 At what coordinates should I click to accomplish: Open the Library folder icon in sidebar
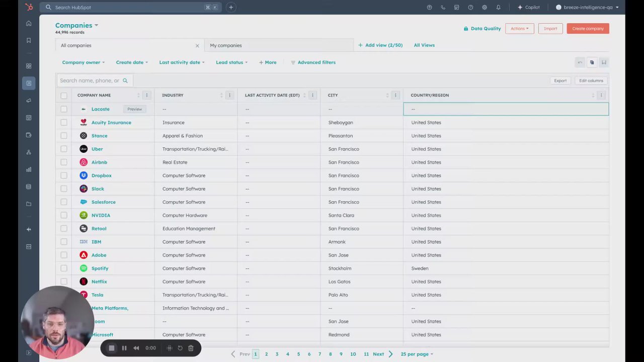coord(29,204)
